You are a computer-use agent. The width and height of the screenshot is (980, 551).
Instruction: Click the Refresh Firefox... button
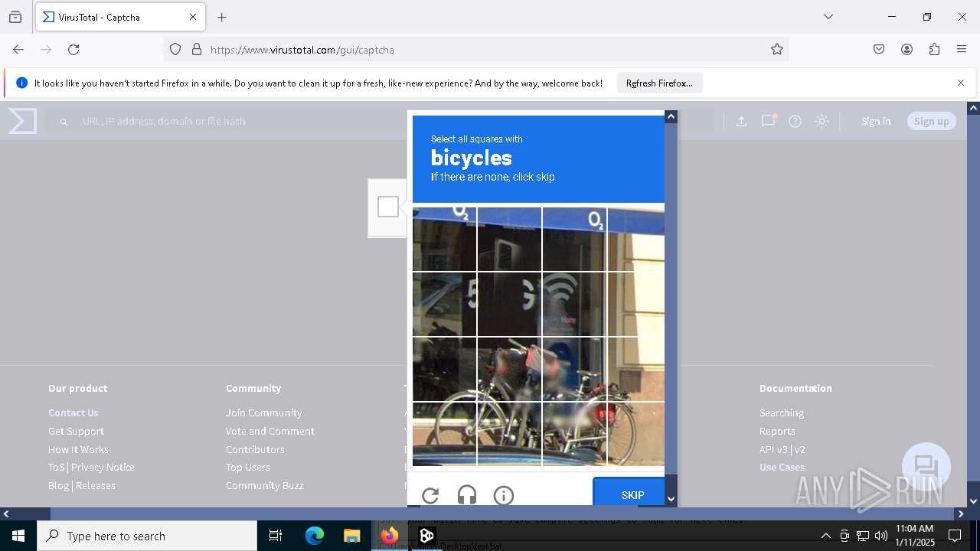[659, 83]
